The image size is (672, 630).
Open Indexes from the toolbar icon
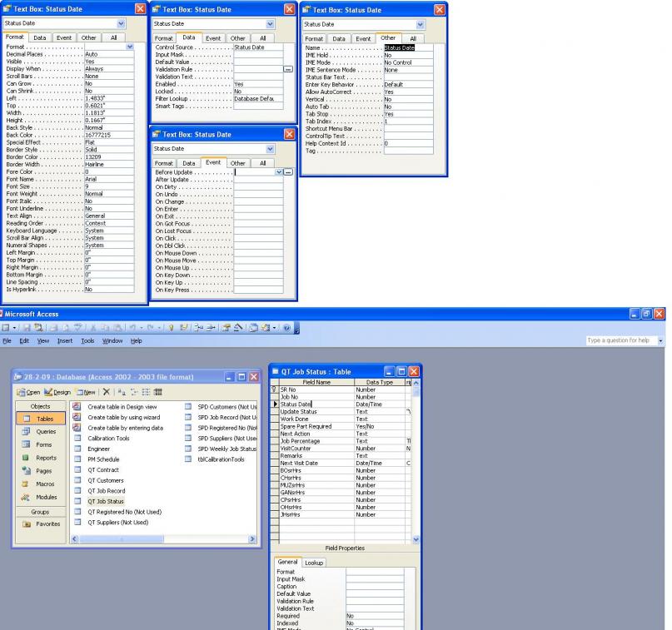184,328
